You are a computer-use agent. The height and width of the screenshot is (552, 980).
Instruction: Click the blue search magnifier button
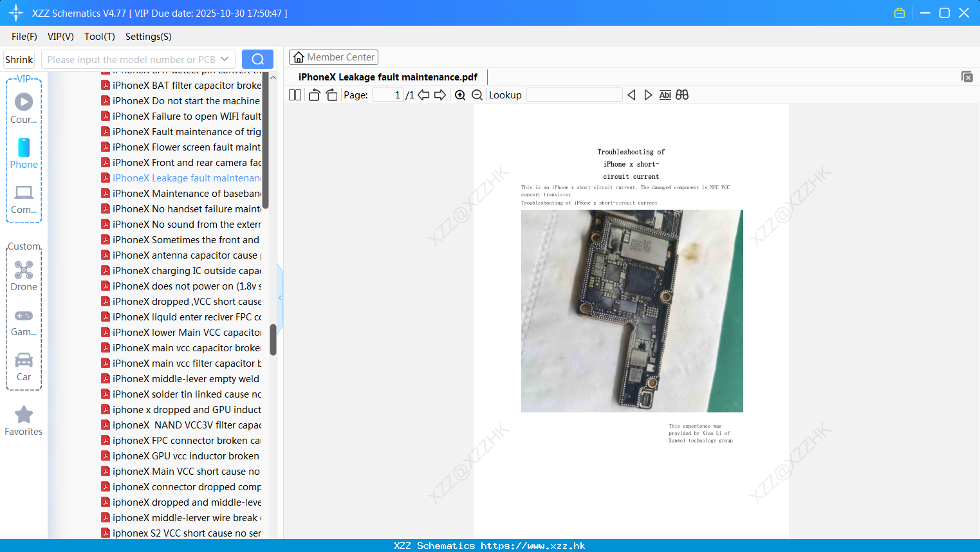(x=257, y=59)
